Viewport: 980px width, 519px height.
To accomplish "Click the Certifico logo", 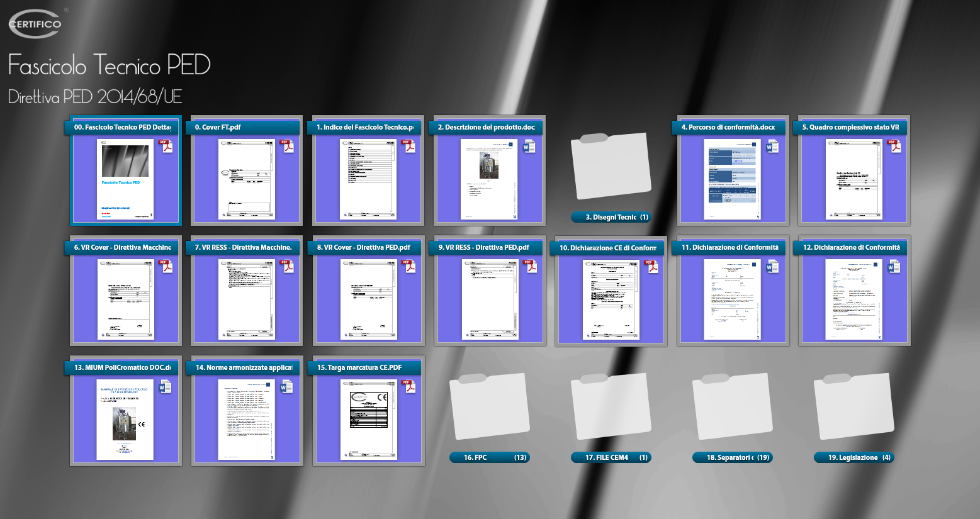I will 35,24.
